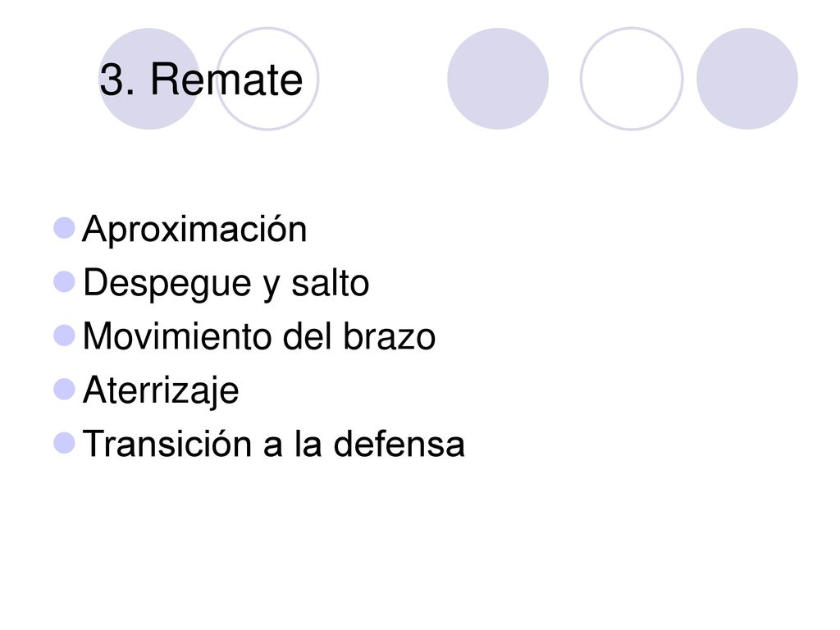
Task: Click the word 'Remate' in the title
Action: tap(226, 80)
